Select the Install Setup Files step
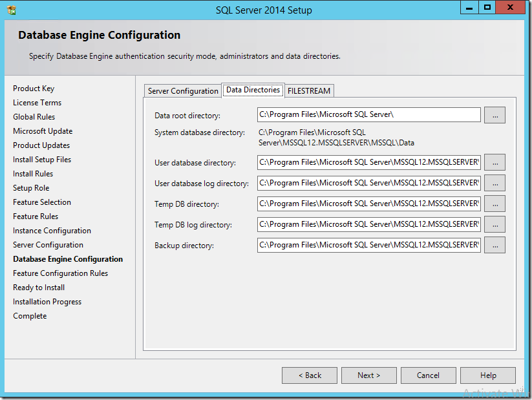The height and width of the screenshot is (400, 532). tap(42, 160)
